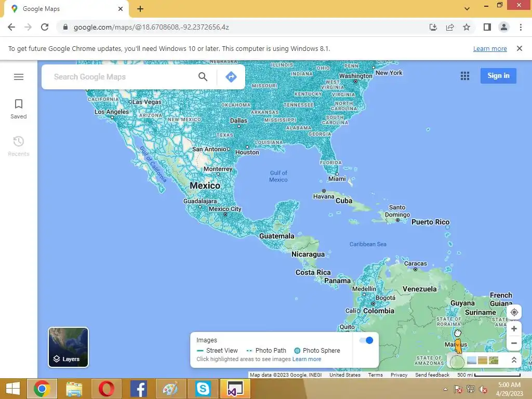Click the browser address bar URL
Viewport: 532px width, 399px height.
(151, 27)
